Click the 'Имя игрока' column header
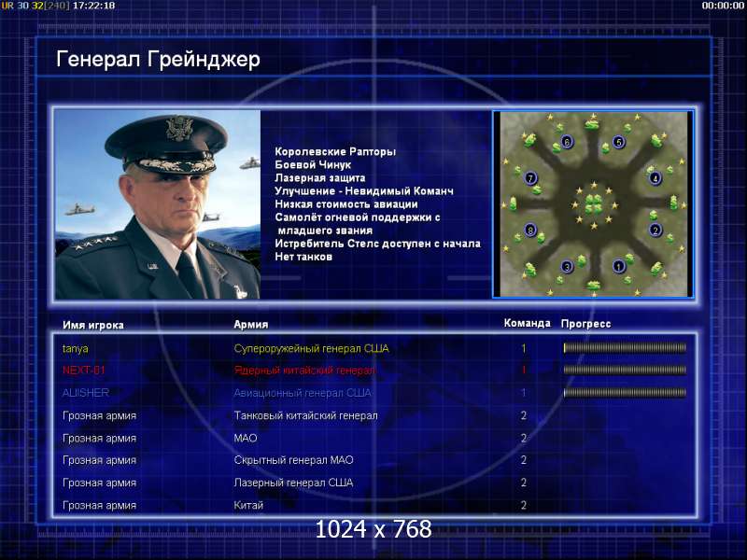The image size is (747, 560). [x=93, y=325]
